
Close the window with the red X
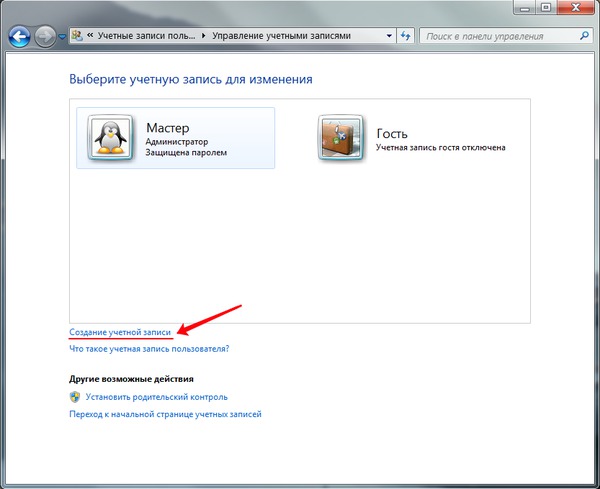click(x=576, y=8)
